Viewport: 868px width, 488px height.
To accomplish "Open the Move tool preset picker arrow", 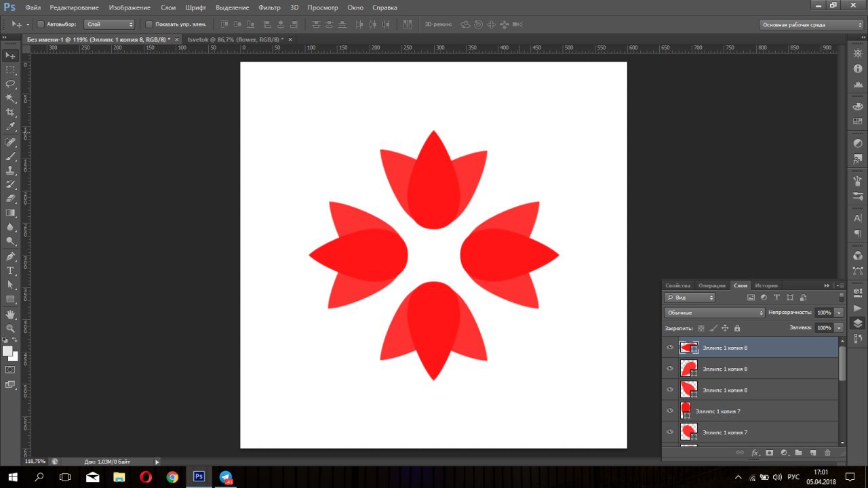I will 28,24.
